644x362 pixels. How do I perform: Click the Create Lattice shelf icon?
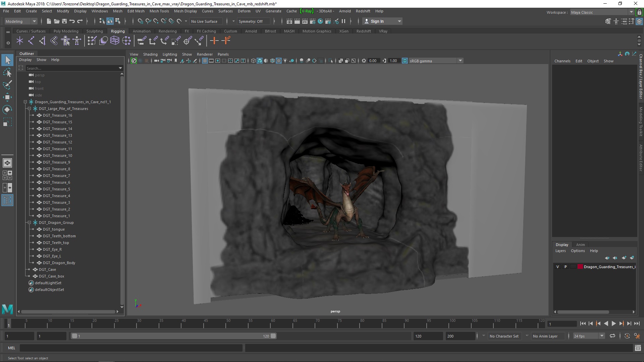click(x=115, y=41)
